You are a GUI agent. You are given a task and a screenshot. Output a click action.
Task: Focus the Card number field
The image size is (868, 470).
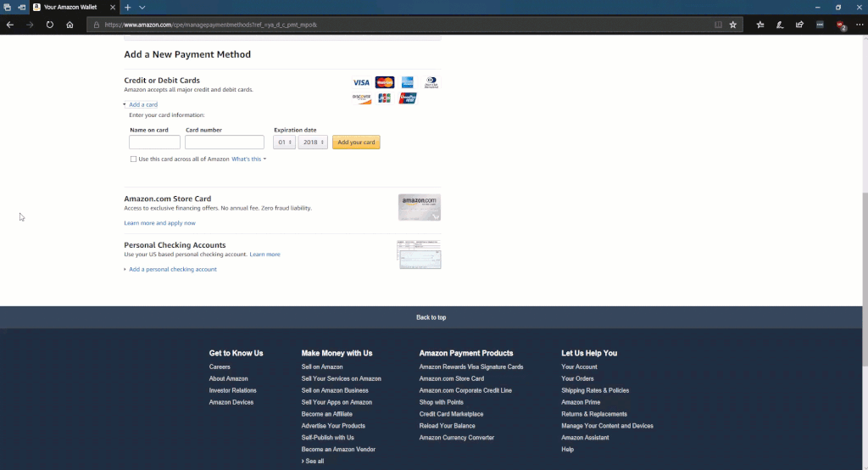[224, 143]
